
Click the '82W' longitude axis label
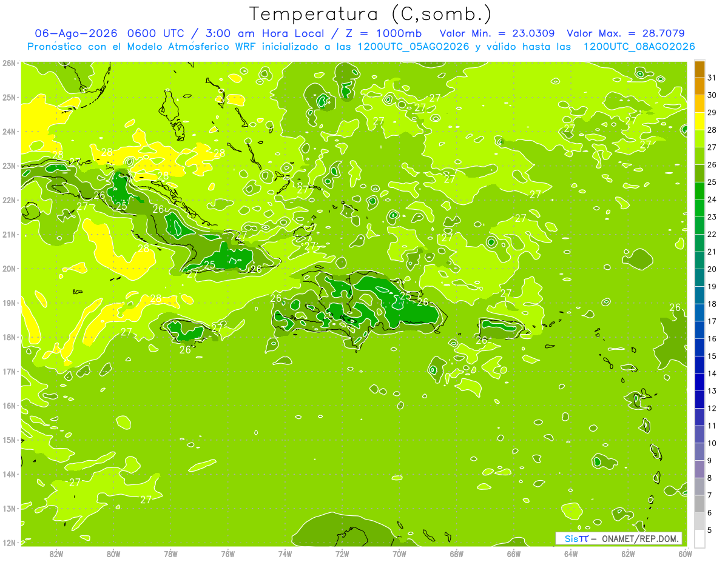56,554
